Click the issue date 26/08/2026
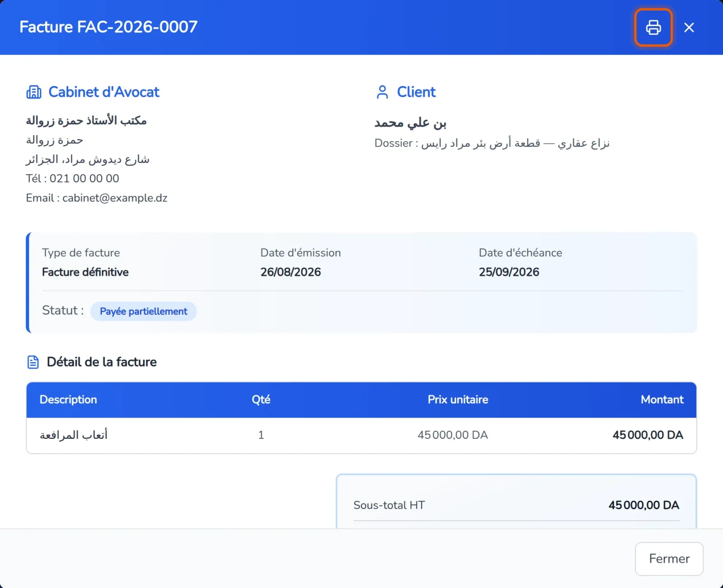The image size is (723, 588). (291, 272)
